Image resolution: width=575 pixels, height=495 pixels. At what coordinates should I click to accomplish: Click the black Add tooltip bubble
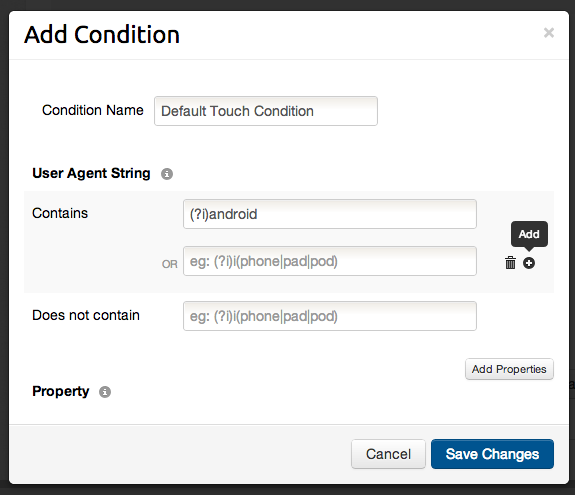coord(529,234)
